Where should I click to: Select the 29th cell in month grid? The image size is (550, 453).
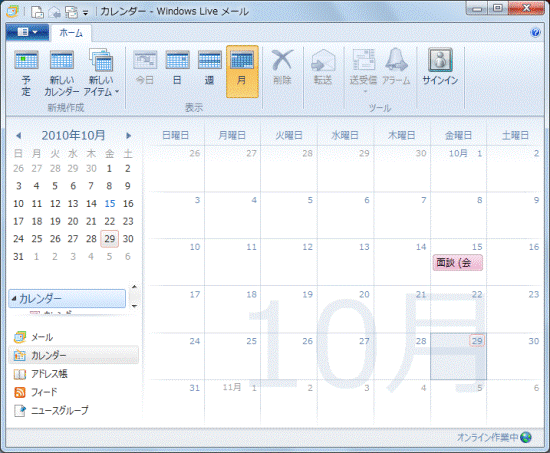click(x=458, y=357)
